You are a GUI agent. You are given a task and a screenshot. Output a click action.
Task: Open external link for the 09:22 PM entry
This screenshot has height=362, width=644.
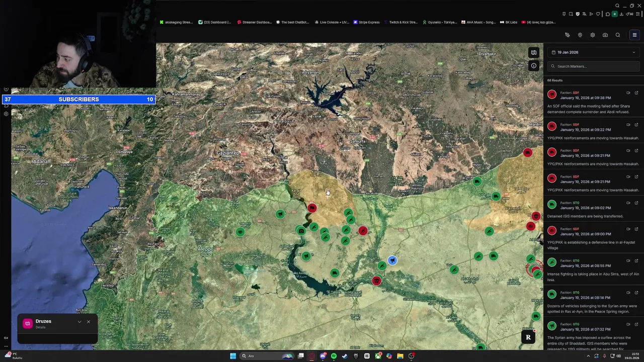pyautogui.click(x=636, y=124)
